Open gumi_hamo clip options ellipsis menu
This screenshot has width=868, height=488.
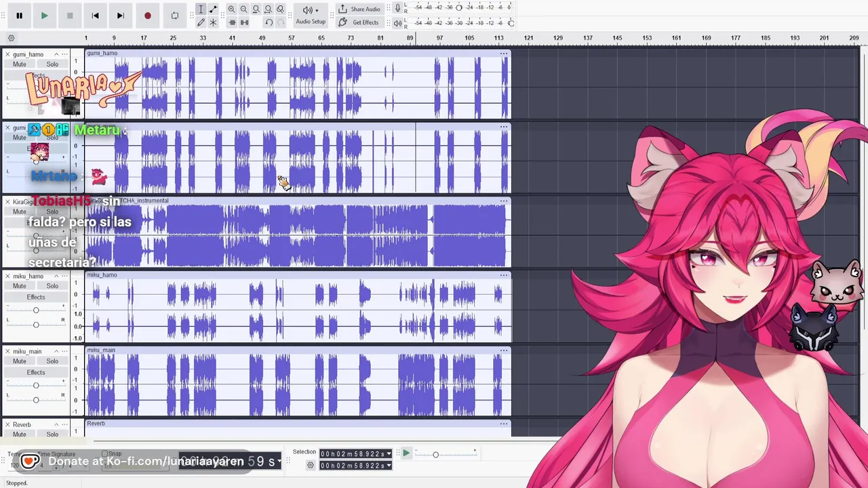pyautogui.click(x=504, y=54)
